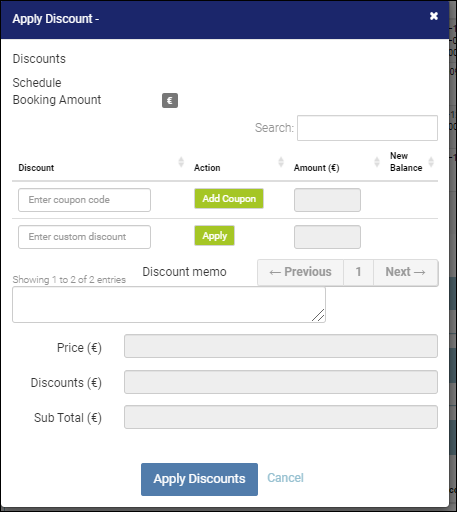Sort by Amount (€) column arrows
The height and width of the screenshot is (512, 457).
point(377,162)
